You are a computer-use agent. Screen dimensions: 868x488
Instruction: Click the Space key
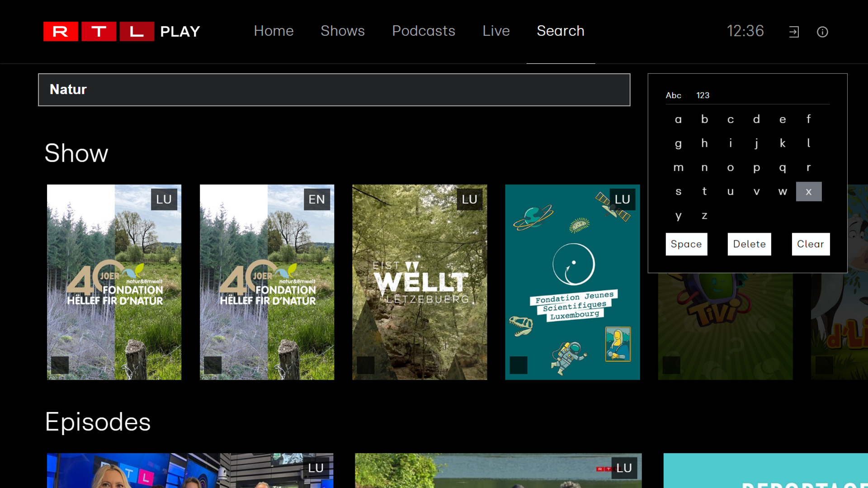(686, 244)
